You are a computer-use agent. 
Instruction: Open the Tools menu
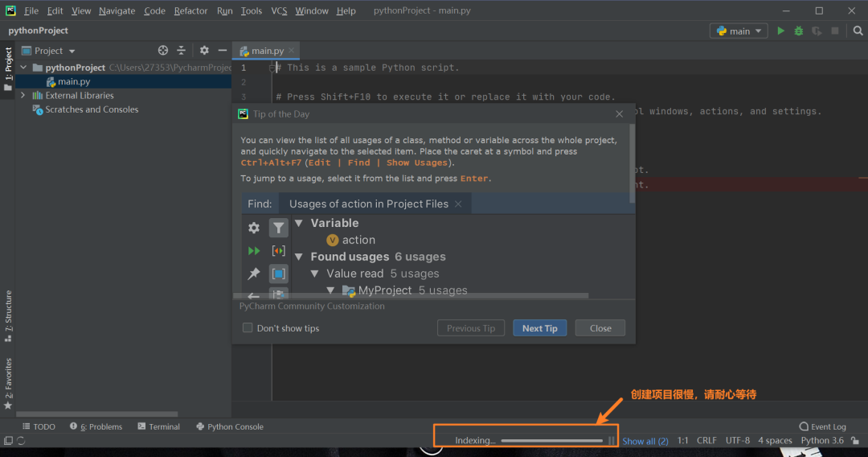(x=252, y=10)
